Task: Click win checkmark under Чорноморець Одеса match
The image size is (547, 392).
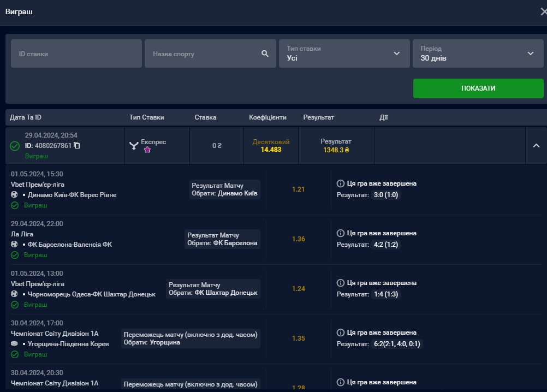Action: [15, 305]
